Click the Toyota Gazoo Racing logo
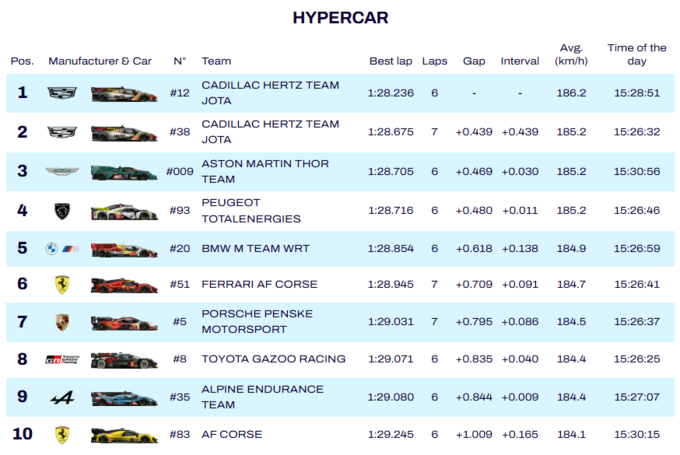Viewport: 680px width, 455px height. [x=62, y=360]
